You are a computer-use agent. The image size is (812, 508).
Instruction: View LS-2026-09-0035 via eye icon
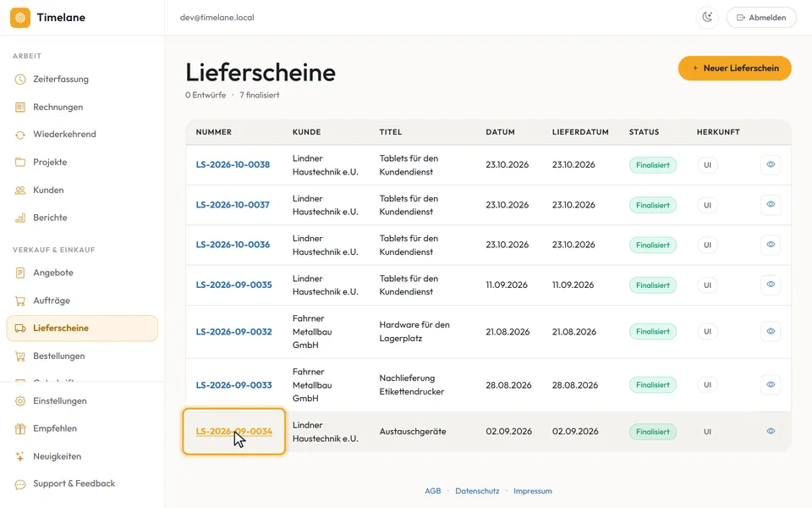click(x=771, y=284)
